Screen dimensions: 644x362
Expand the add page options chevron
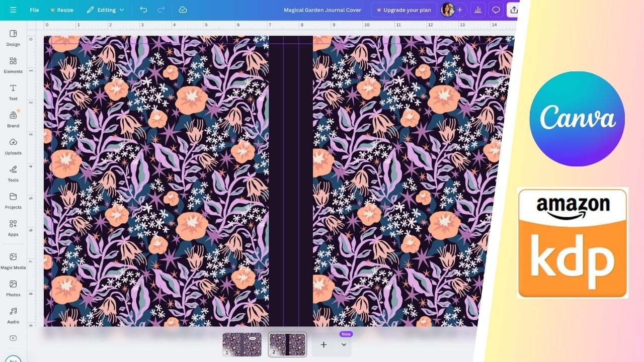click(x=344, y=345)
